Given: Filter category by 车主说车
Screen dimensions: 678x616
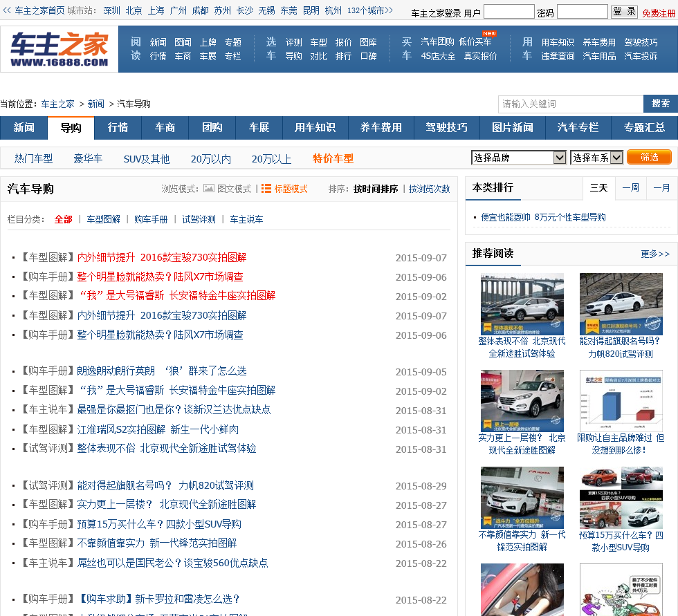Looking at the screenshot, I should (x=246, y=219).
